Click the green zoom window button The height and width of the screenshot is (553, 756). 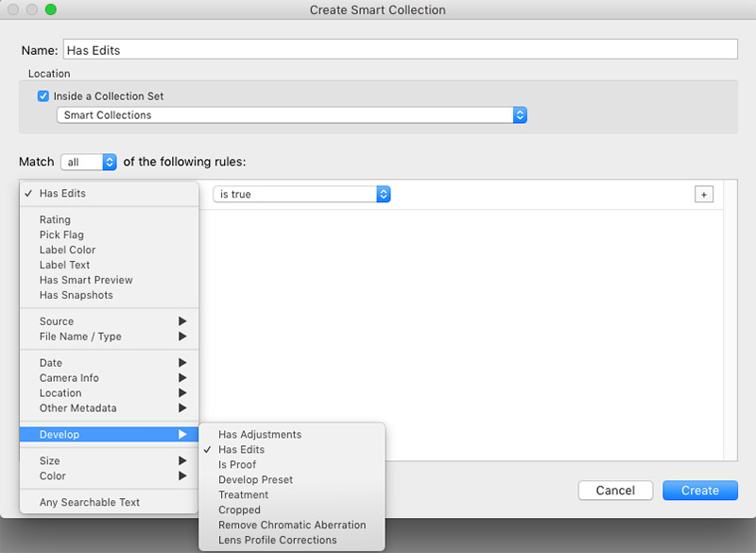[x=51, y=9]
